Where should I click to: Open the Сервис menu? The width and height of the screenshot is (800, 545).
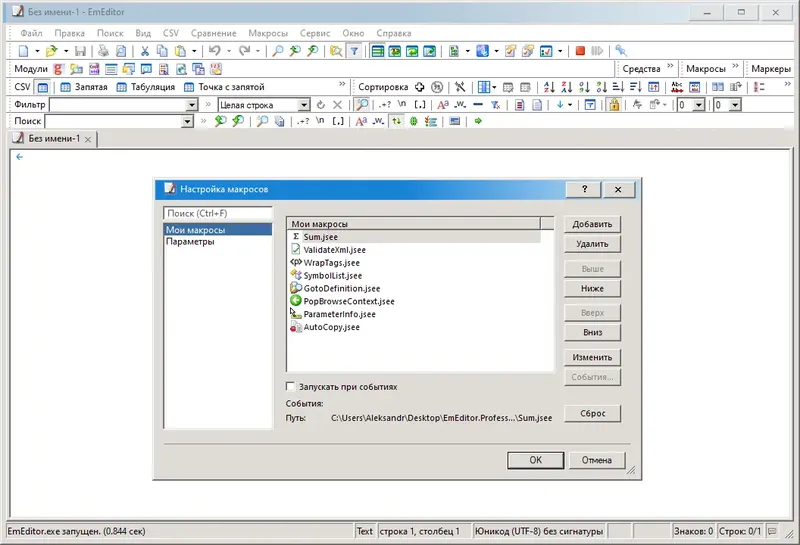[x=315, y=33]
